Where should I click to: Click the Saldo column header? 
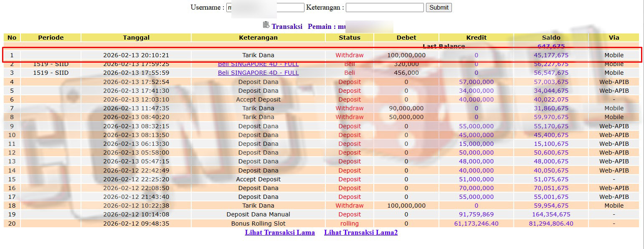point(551,38)
